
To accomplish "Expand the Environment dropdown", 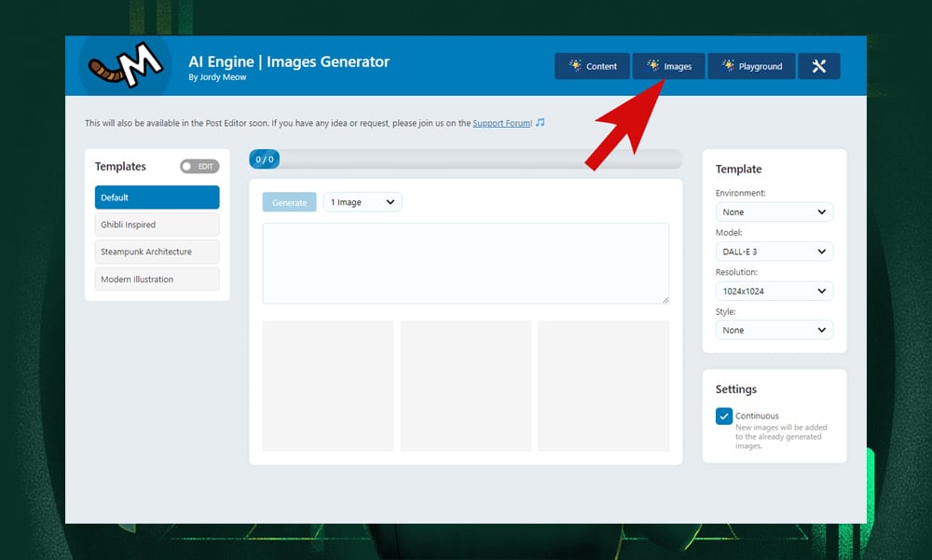I will tap(774, 212).
